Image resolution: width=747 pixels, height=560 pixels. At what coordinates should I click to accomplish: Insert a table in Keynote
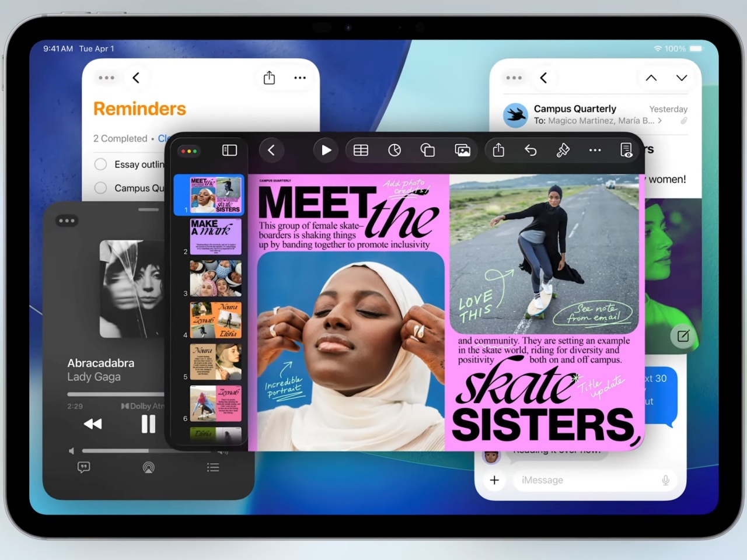(x=361, y=150)
